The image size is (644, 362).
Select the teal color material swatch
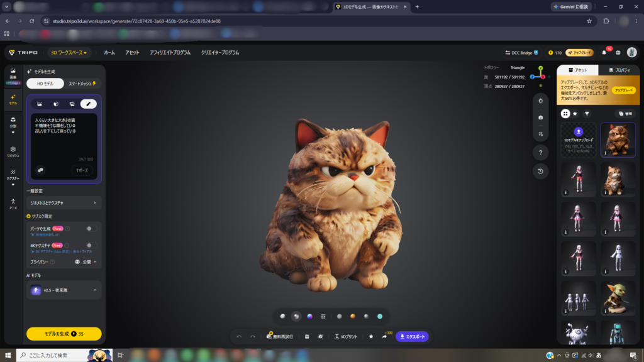point(380,317)
